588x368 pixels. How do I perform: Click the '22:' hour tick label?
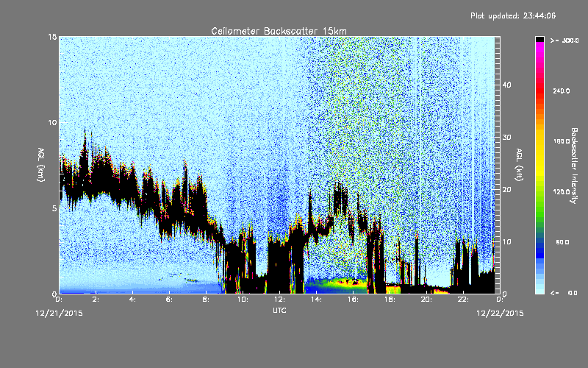point(463,300)
